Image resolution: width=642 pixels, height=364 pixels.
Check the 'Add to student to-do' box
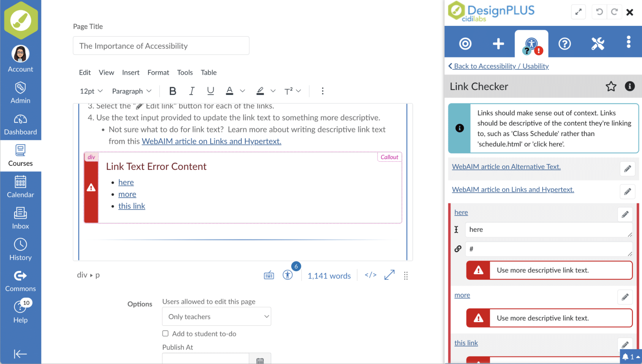pyautogui.click(x=165, y=333)
